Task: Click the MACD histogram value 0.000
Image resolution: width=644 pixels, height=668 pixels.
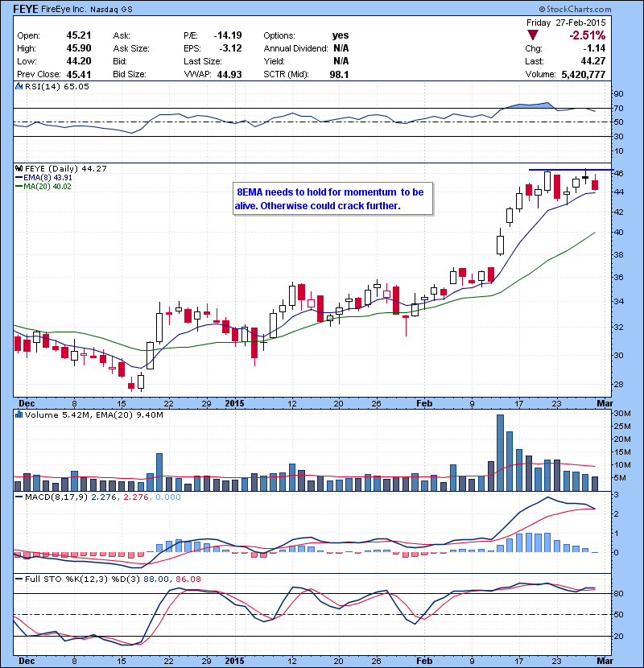Action: click(x=168, y=497)
